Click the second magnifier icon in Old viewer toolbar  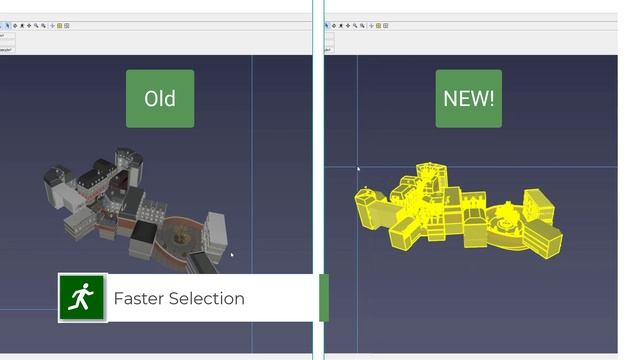(43, 26)
